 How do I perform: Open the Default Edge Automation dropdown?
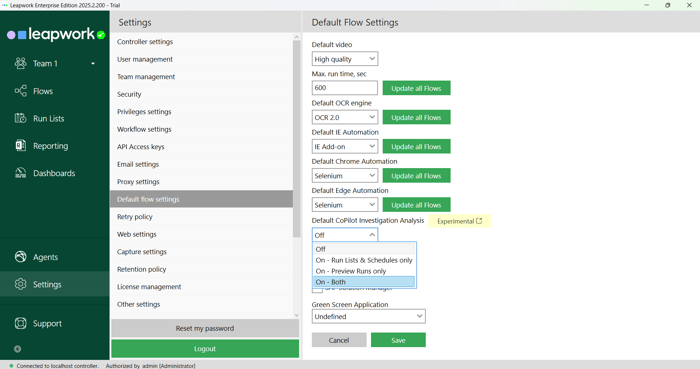point(345,205)
